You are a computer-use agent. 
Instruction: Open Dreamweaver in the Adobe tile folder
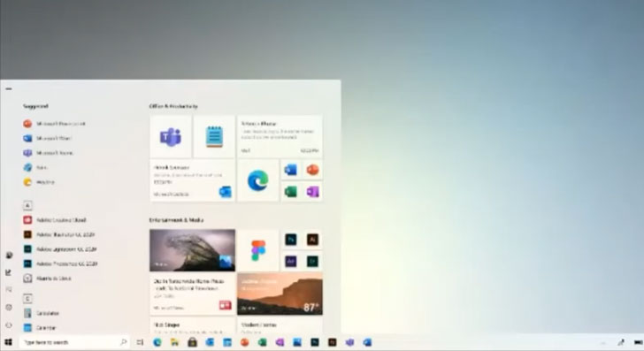click(x=312, y=262)
